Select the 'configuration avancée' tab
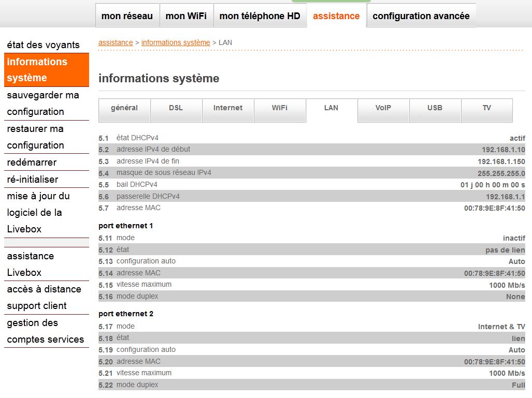 (421, 16)
